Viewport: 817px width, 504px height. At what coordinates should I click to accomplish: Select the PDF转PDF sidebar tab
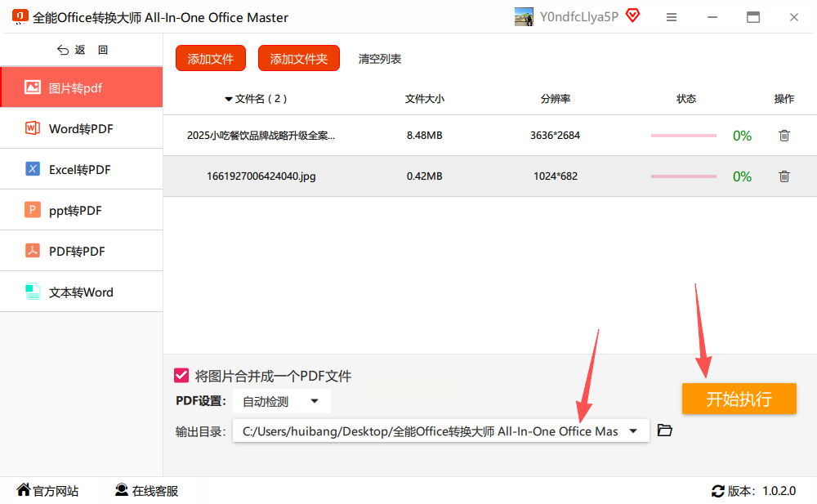(x=81, y=252)
